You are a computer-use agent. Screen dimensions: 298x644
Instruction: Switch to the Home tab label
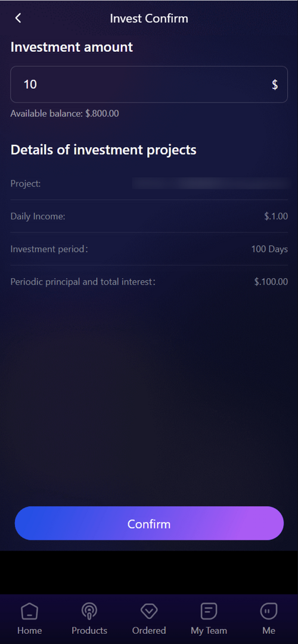pyautogui.click(x=30, y=630)
